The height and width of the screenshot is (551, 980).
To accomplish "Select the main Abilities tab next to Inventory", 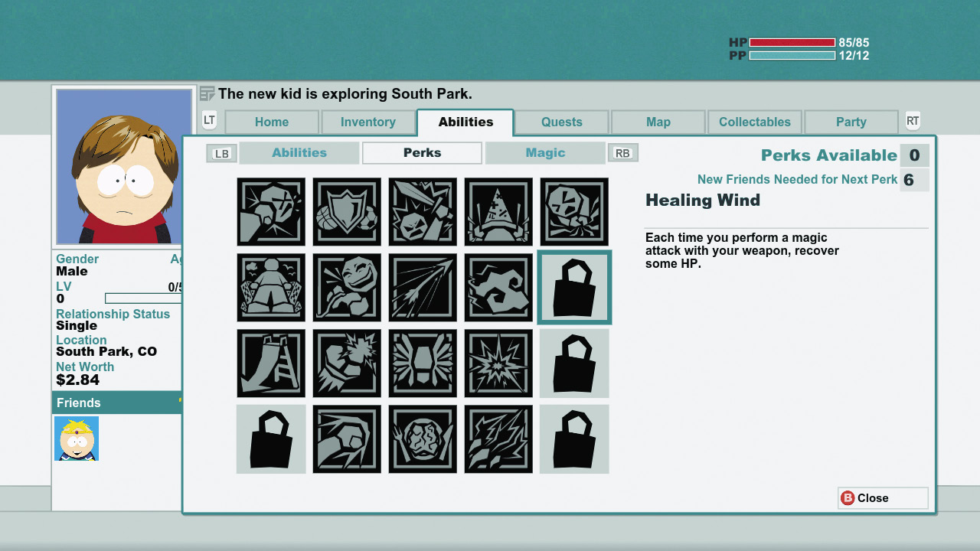I will pyautogui.click(x=465, y=122).
